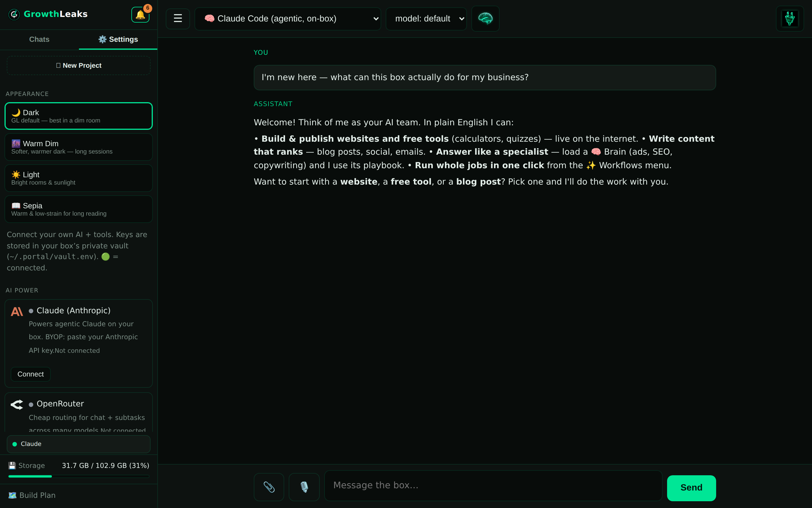Screen dimensions: 812x508
Task: Click the Settings gear icon
Action: coord(102,39)
